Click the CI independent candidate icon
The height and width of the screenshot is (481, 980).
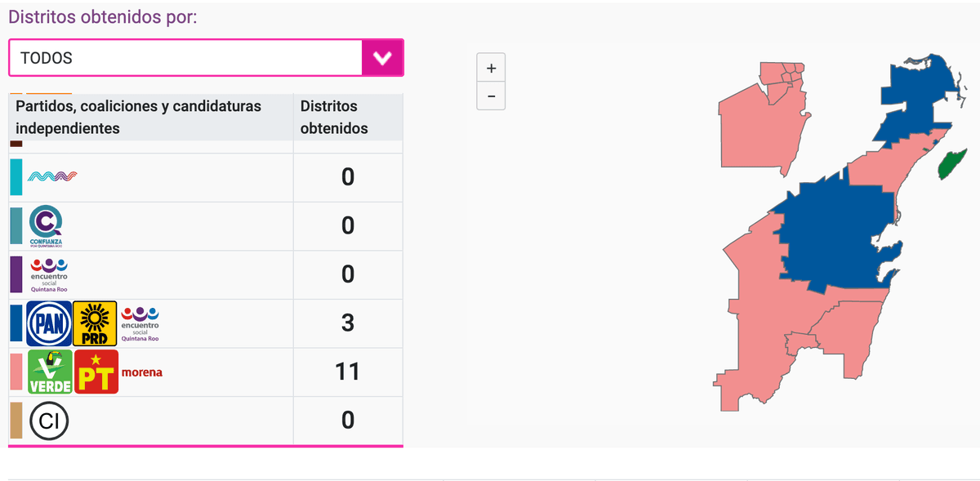(49, 421)
